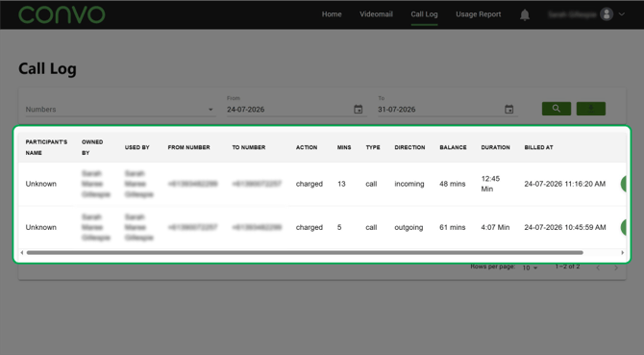
Task: Open the Usage Report tab
Action: 478,14
